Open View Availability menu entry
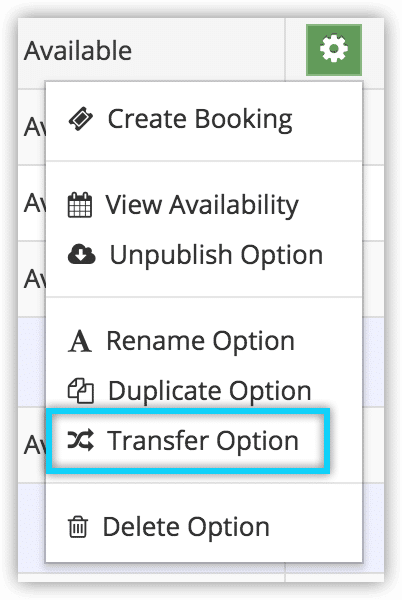The width and height of the screenshot is (402, 600). tap(204, 205)
